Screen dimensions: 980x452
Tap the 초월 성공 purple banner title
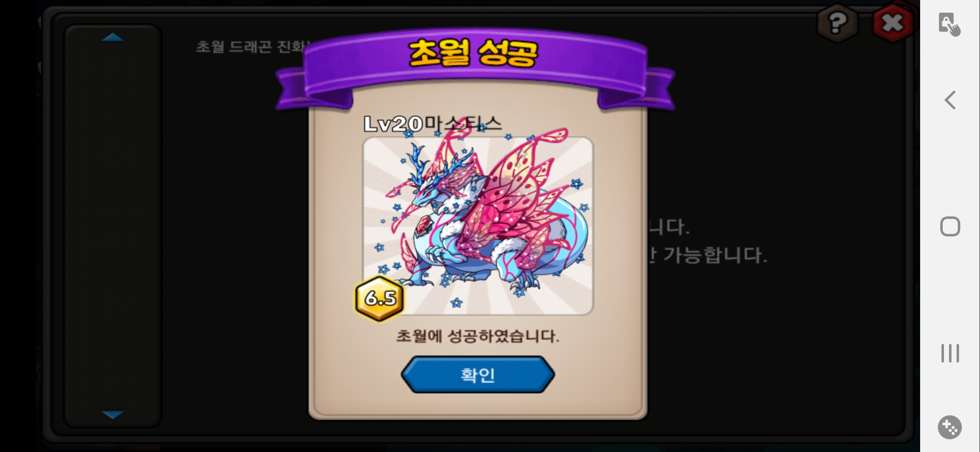[x=473, y=53]
